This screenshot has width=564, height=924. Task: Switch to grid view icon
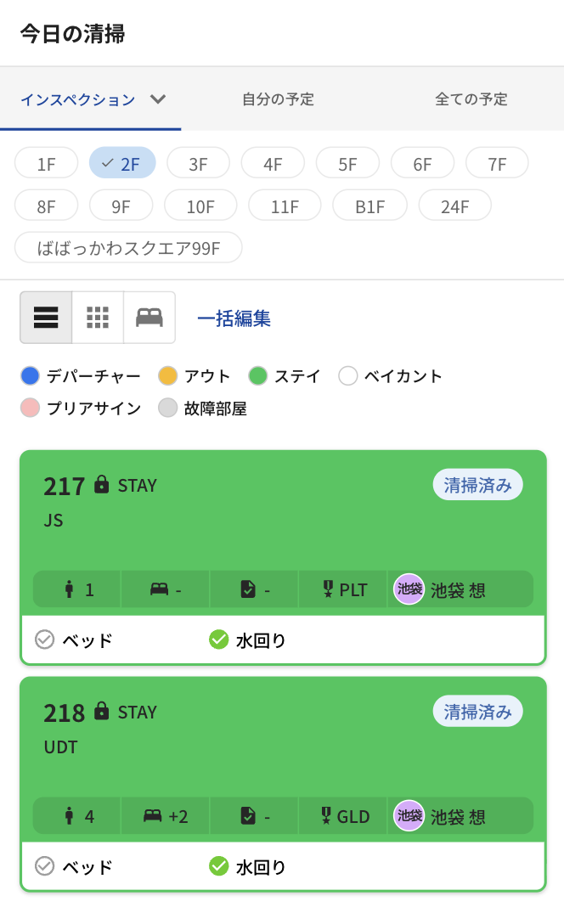98,318
